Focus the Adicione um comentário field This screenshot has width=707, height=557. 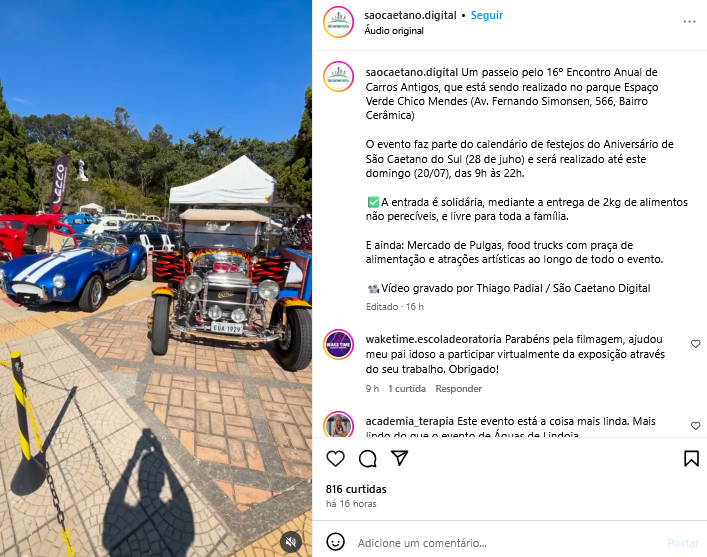pyautogui.click(x=507, y=543)
